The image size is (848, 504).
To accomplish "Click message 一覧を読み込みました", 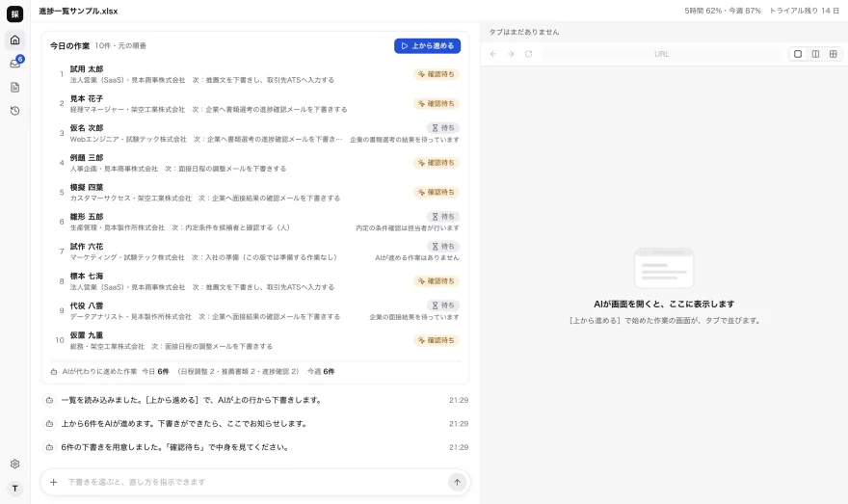I will pyautogui.click(x=192, y=400).
